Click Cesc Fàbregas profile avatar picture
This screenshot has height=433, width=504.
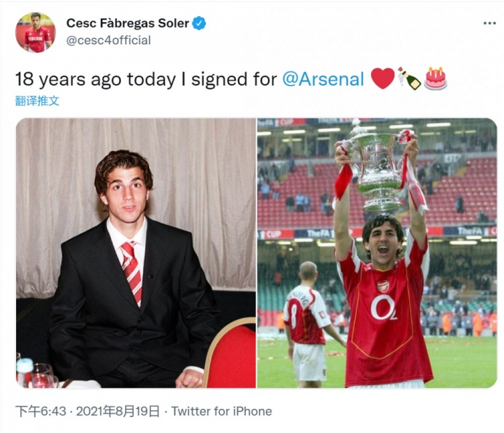point(36,32)
